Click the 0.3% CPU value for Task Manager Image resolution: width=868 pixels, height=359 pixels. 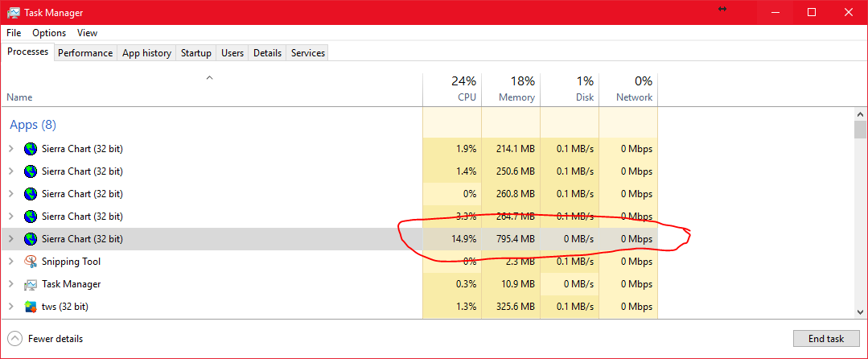point(466,284)
